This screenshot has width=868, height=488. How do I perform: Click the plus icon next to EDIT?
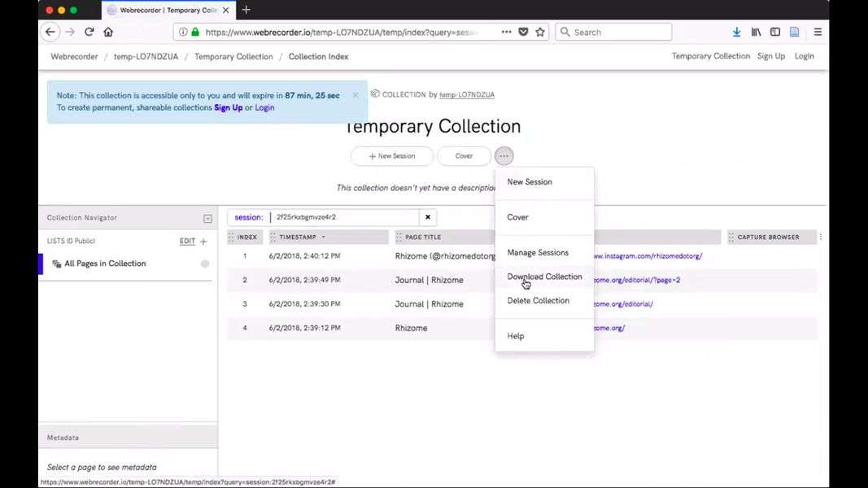[203, 242]
